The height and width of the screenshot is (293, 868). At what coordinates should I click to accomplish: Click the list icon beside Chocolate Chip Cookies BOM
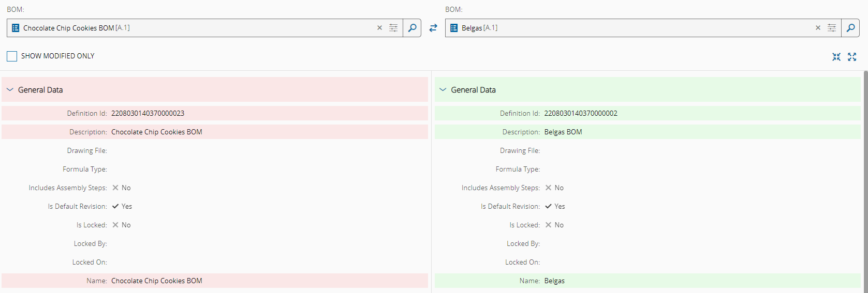click(x=16, y=28)
